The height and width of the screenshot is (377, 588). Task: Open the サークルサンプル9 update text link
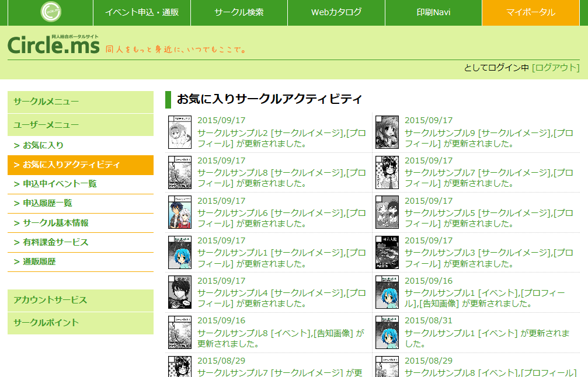pos(489,138)
